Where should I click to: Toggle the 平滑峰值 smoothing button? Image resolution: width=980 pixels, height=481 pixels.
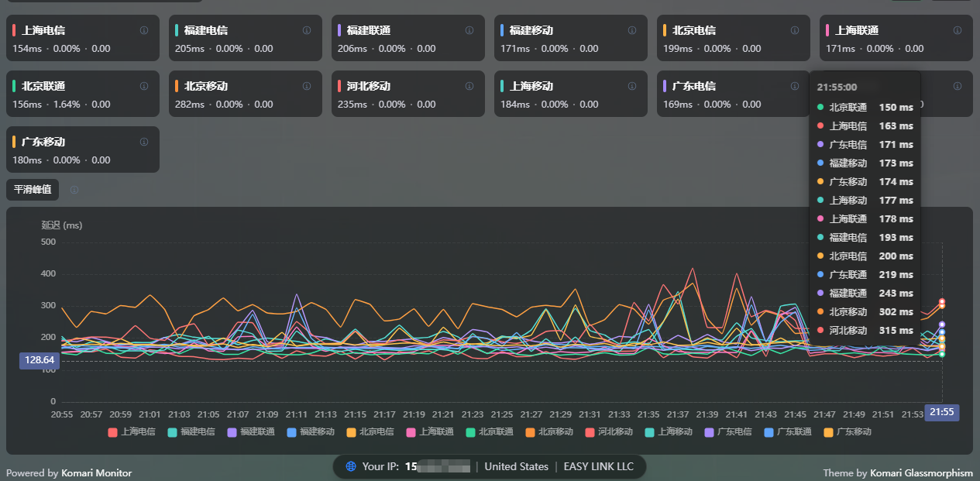[33, 190]
